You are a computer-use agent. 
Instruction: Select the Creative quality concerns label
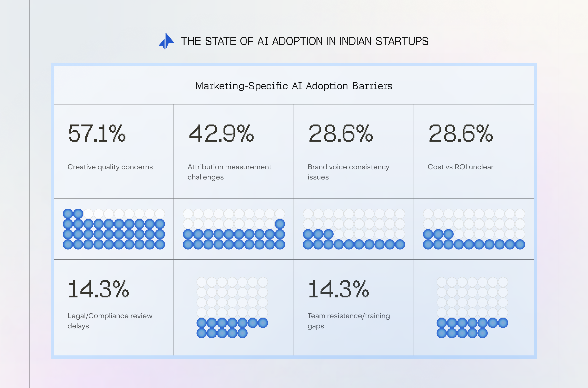click(110, 167)
